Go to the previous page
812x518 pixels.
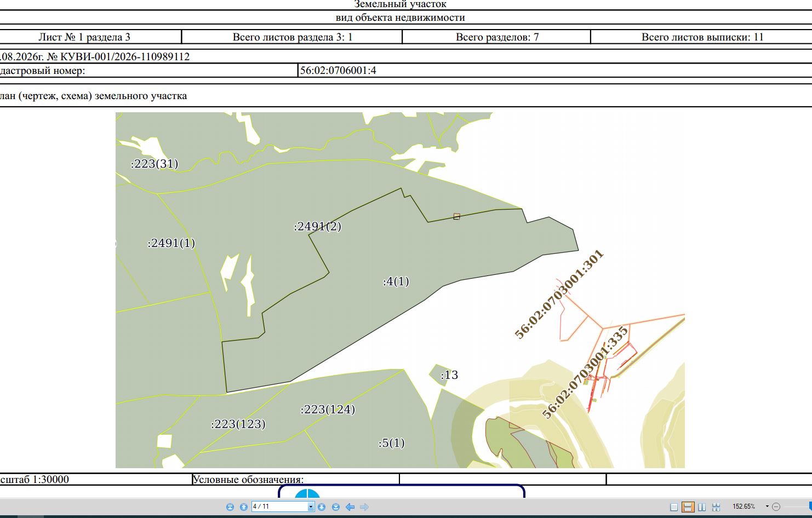[244, 507]
